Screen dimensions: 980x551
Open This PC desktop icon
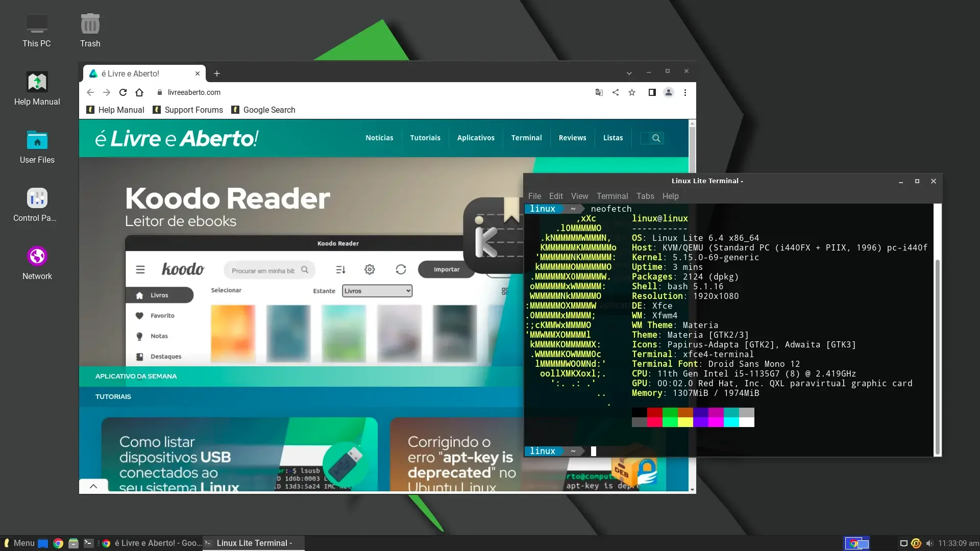pyautogui.click(x=37, y=31)
